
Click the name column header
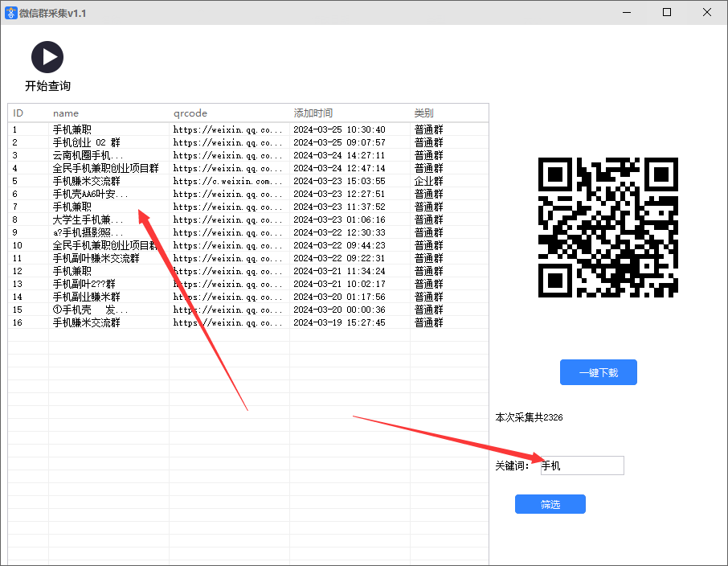[66, 113]
